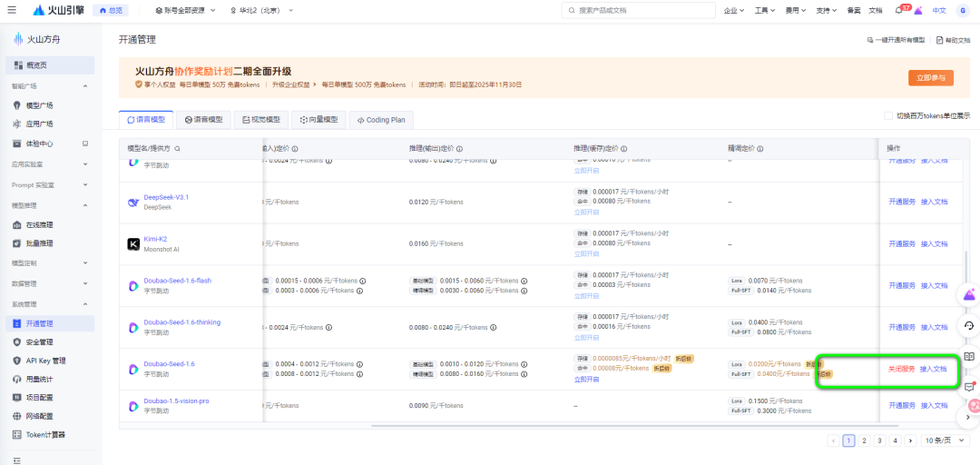980x465 pixels.
Task: Click 关闭服务 for Doubao-Seed-1.6
Action: (x=902, y=369)
